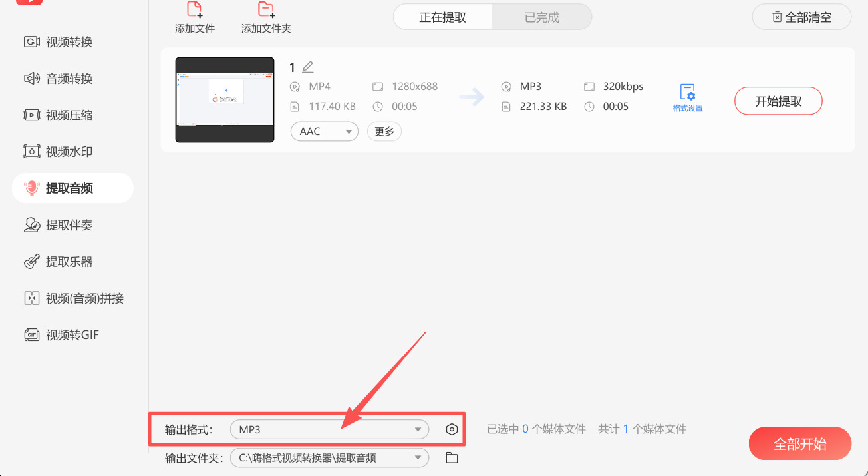Click the output bitrate 320kbps
The image size is (868, 476).
coord(623,87)
